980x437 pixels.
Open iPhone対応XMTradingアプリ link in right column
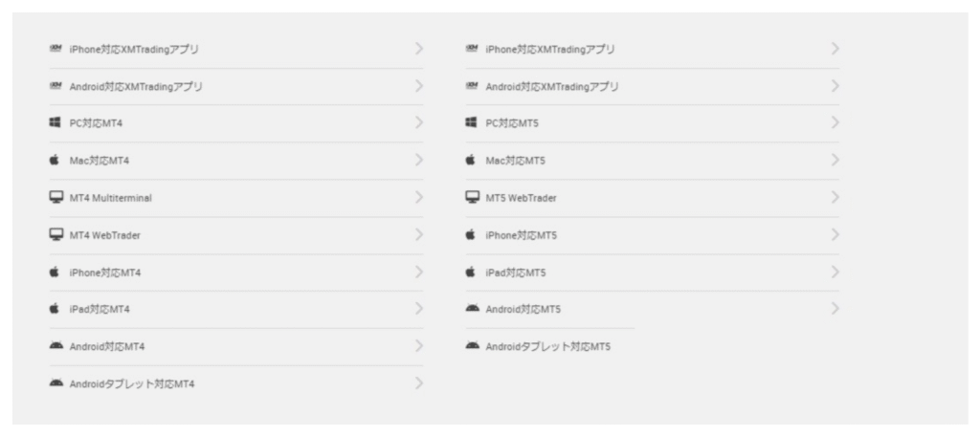(x=550, y=49)
